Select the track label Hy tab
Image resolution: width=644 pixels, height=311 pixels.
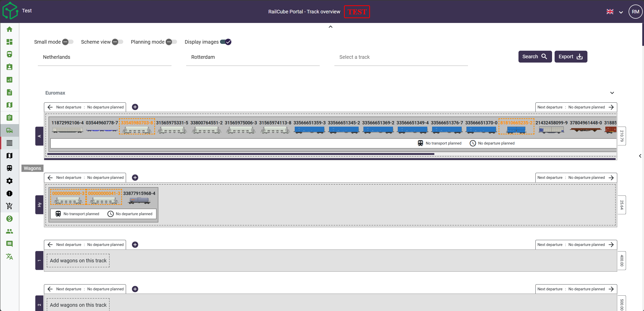click(x=39, y=205)
